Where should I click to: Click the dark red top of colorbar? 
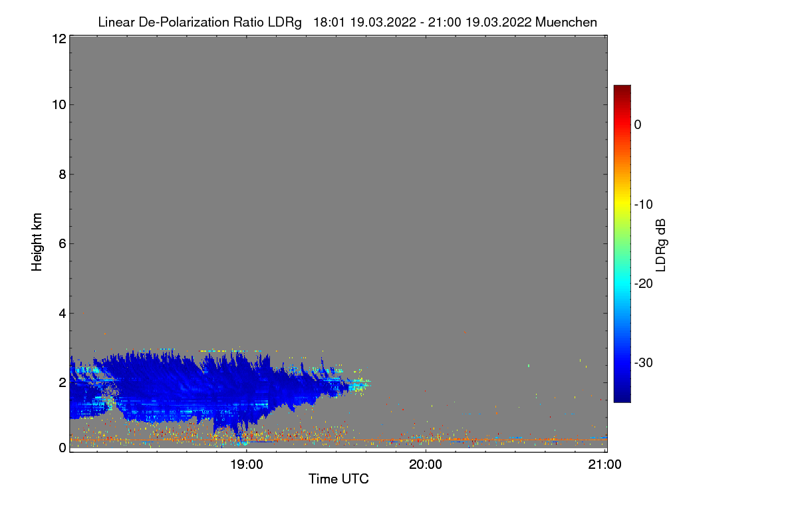622,90
